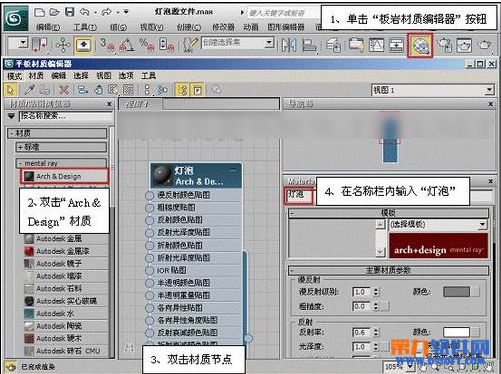Image resolution: width=501 pixels, height=374 pixels.
Task: Open the 创建(C) main menu
Action: 189,27
